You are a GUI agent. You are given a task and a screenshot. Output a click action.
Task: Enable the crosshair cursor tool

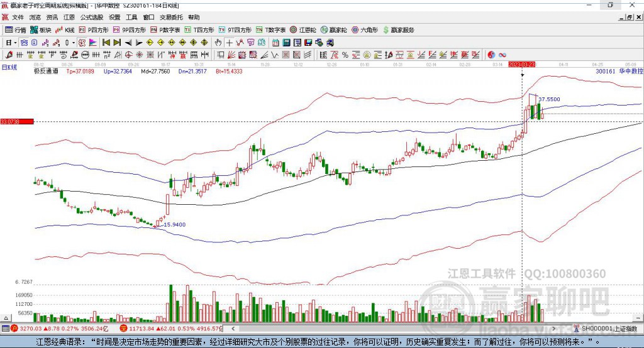click(x=229, y=43)
